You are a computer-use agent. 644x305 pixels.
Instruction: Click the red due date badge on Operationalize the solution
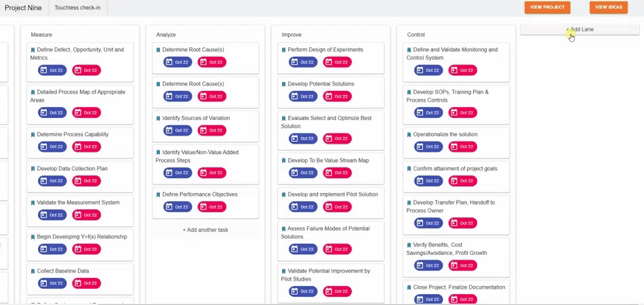click(462, 146)
